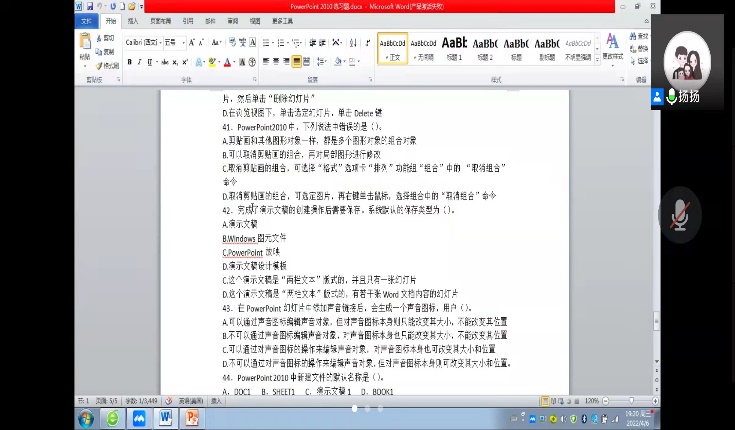The height and width of the screenshot is (430, 735).
Task: Toggle bold formatting
Action: tap(129, 62)
